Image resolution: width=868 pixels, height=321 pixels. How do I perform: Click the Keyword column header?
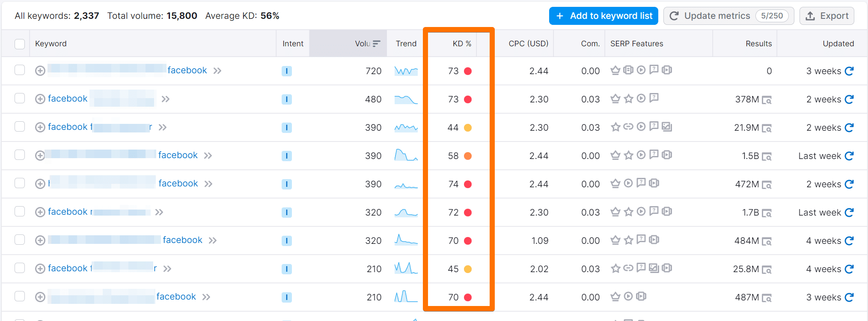click(51, 44)
